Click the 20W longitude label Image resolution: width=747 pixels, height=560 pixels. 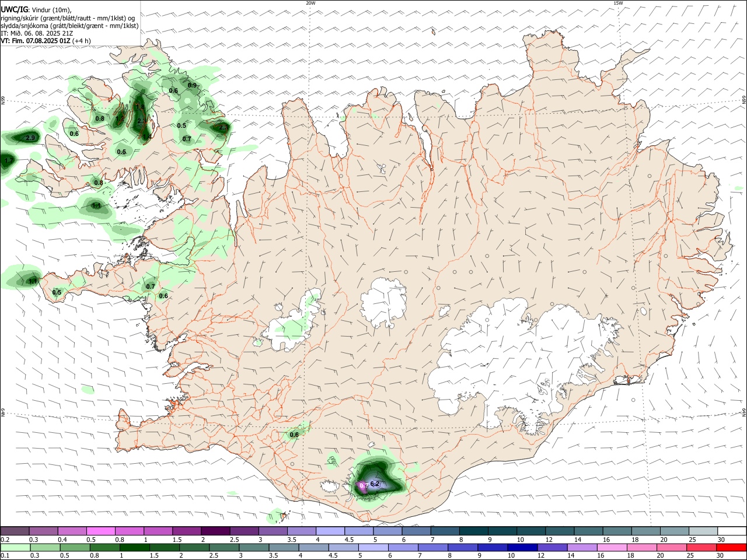[310, 3]
